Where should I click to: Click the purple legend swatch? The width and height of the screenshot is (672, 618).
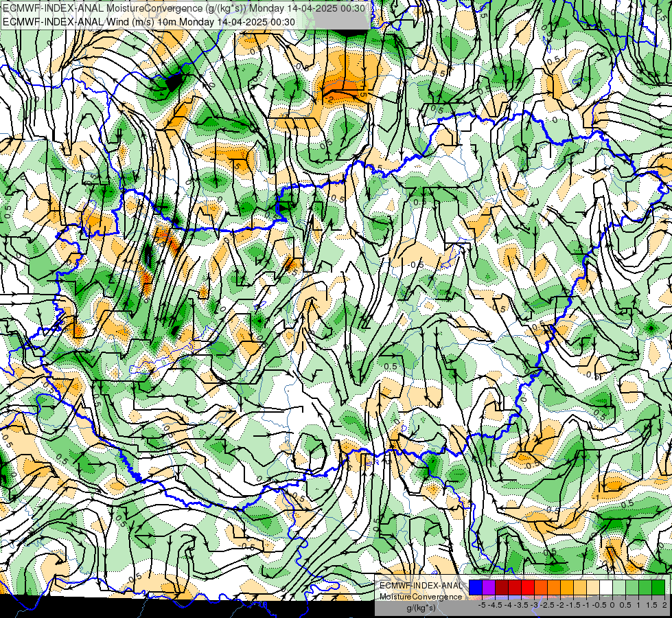pyautogui.click(x=489, y=587)
